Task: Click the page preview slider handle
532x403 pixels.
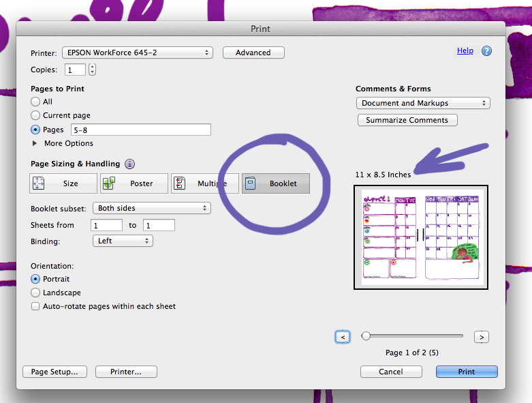Action: point(366,335)
